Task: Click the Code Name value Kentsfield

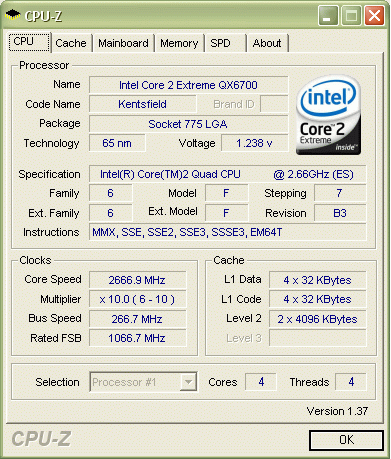Action: [143, 104]
